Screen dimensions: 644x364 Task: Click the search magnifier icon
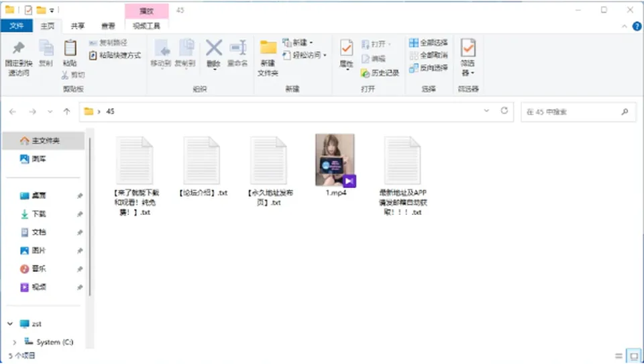[x=625, y=111]
